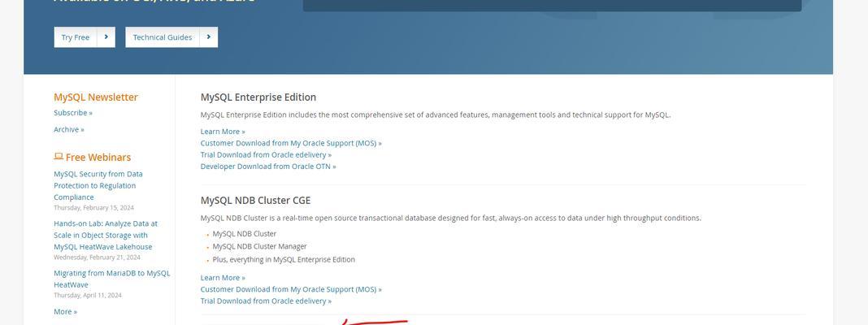Open Enterprise Customer Download from My Oracle Support
The width and height of the screenshot is (868, 325).
pos(291,143)
